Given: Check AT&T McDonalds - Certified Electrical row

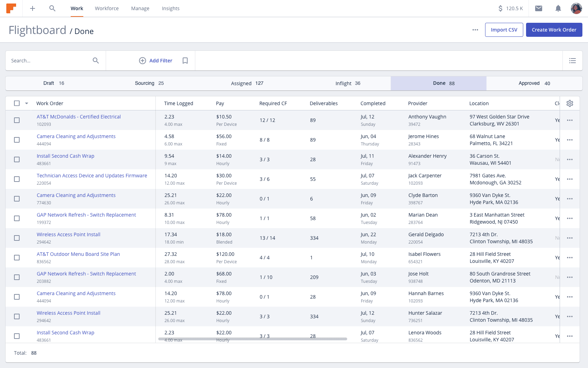Looking at the screenshot, I should click(x=17, y=120).
